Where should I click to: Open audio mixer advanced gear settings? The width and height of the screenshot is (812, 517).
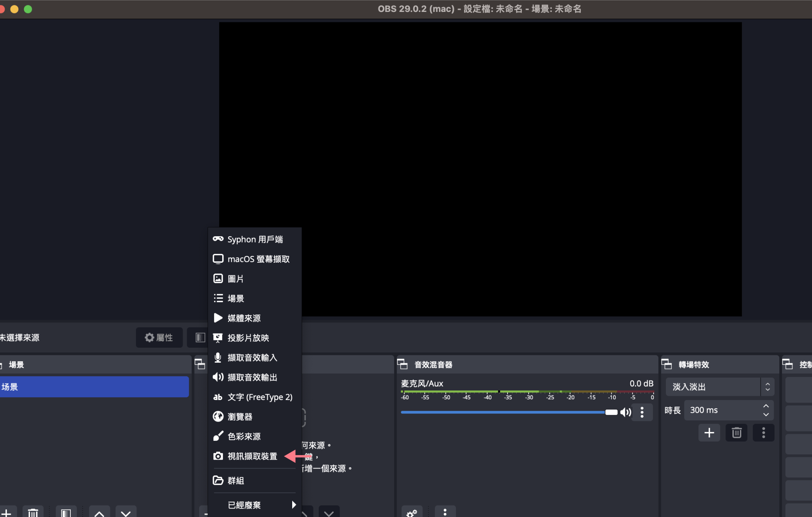411,512
